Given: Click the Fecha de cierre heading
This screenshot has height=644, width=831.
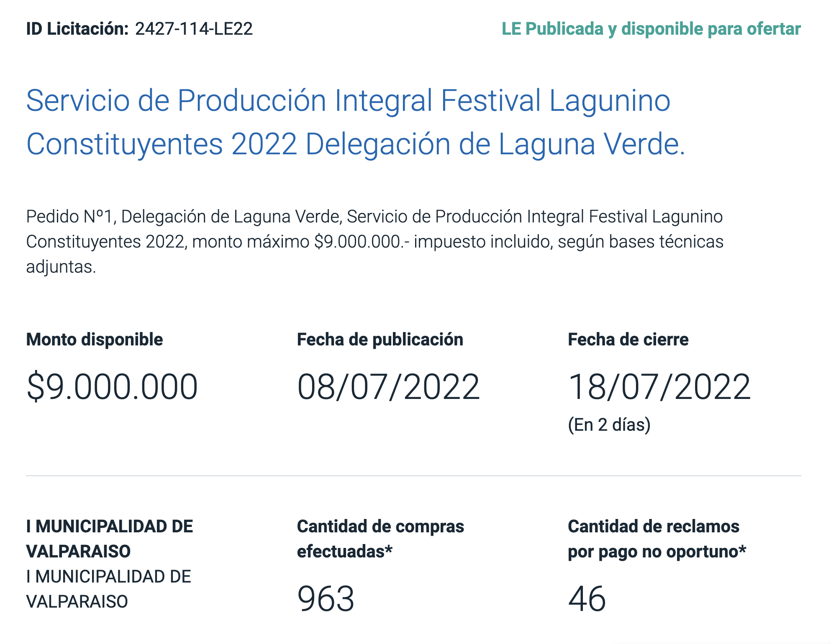Looking at the screenshot, I should click(x=628, y=339).
